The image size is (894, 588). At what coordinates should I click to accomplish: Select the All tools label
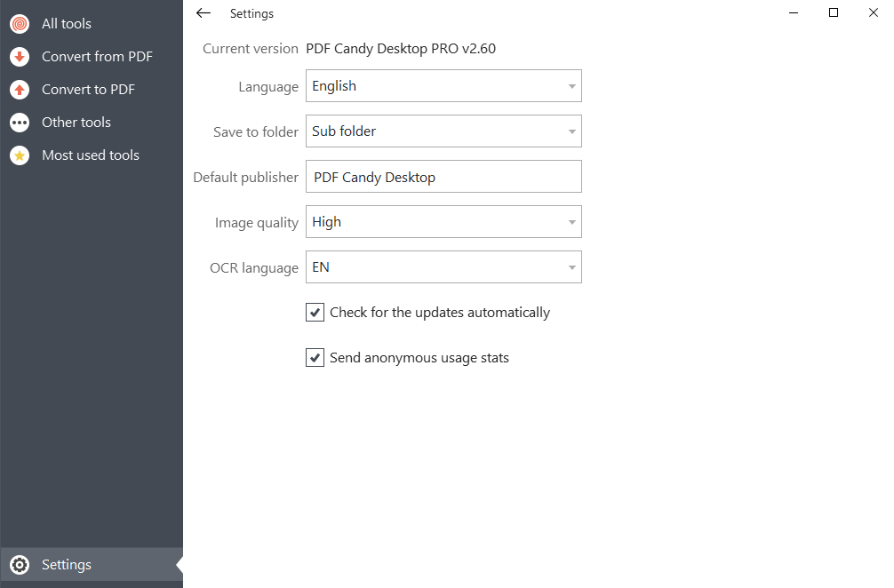click(x=67, y=24)
